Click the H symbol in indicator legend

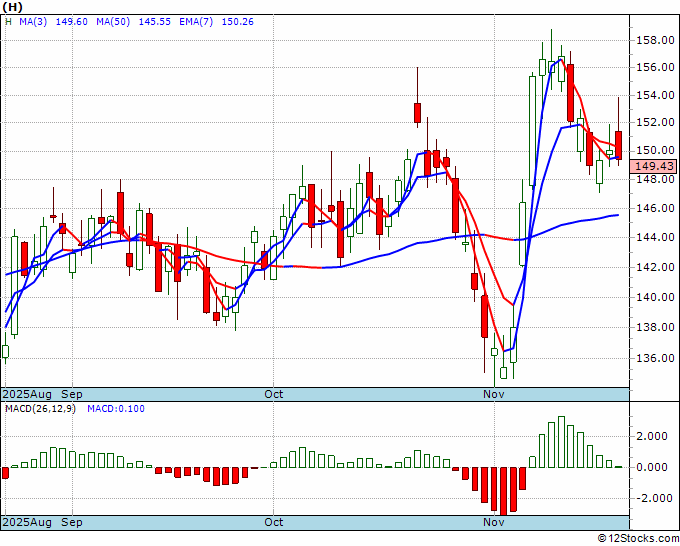tap(8, 22)
